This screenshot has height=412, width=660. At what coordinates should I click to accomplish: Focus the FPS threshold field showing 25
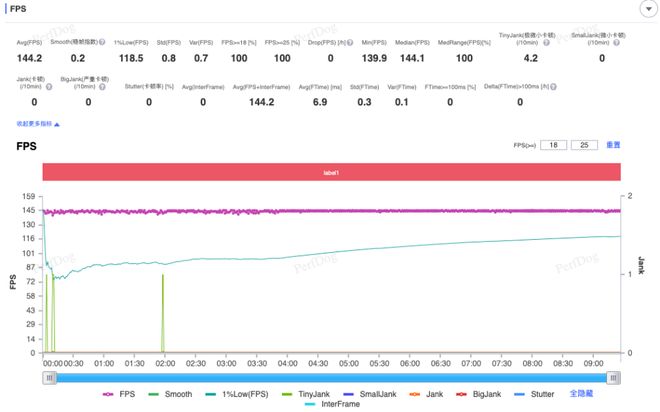(x=585, y=145)
